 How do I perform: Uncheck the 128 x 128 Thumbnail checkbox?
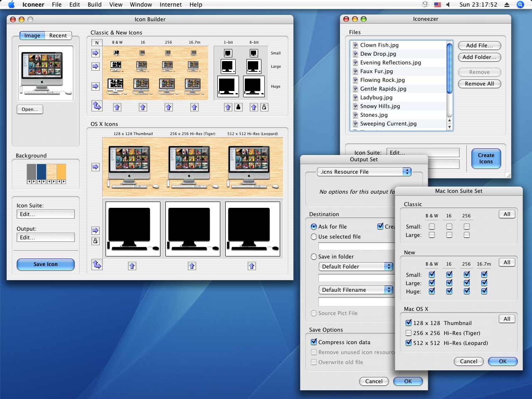tap(409, 323)
